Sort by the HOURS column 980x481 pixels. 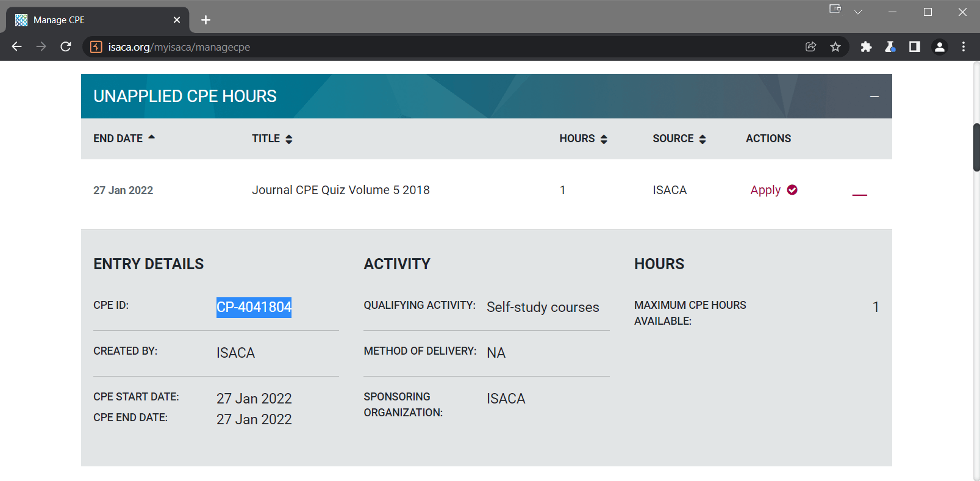click(x=584, y=139)
